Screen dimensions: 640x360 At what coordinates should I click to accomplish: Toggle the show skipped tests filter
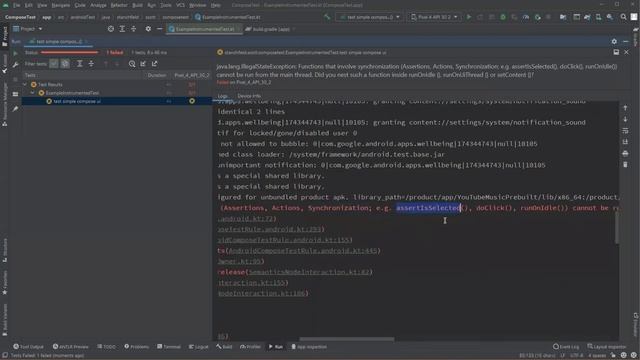pos(65,64)
